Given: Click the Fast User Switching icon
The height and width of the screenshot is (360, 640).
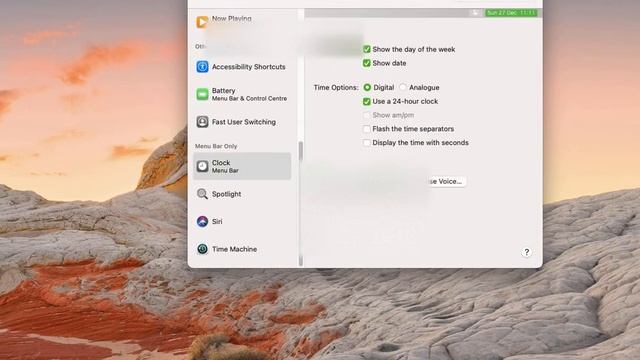Looking at the screenshot, I should pyautogui.click(x=202, y=122).
